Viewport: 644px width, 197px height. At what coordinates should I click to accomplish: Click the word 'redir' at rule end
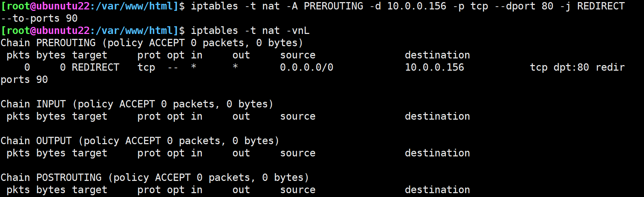coord(610,67)
